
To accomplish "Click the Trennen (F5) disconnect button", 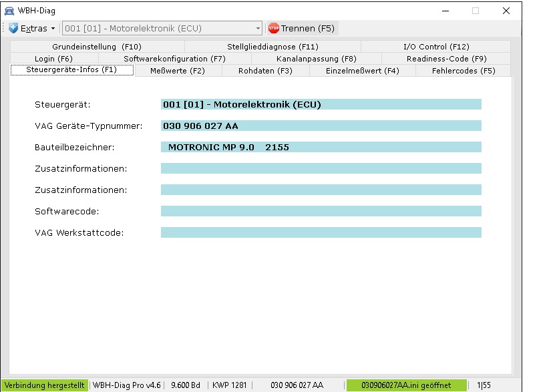I will tap(301, 28).
